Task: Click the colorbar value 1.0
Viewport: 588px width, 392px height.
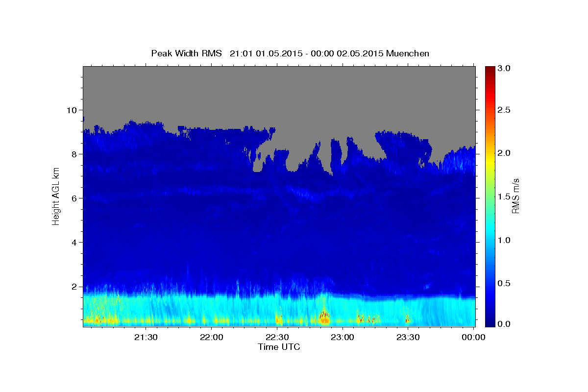Action: click(504, 240)
